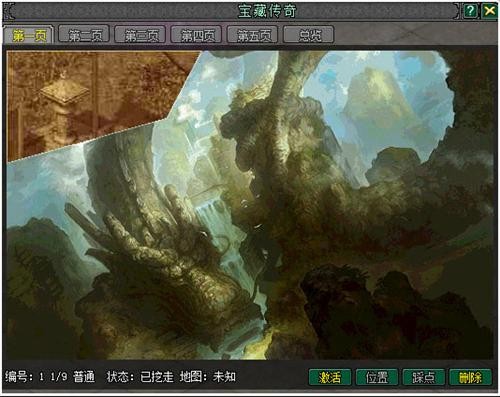
Task: Click the 位置 button
Action: point(377,377)
